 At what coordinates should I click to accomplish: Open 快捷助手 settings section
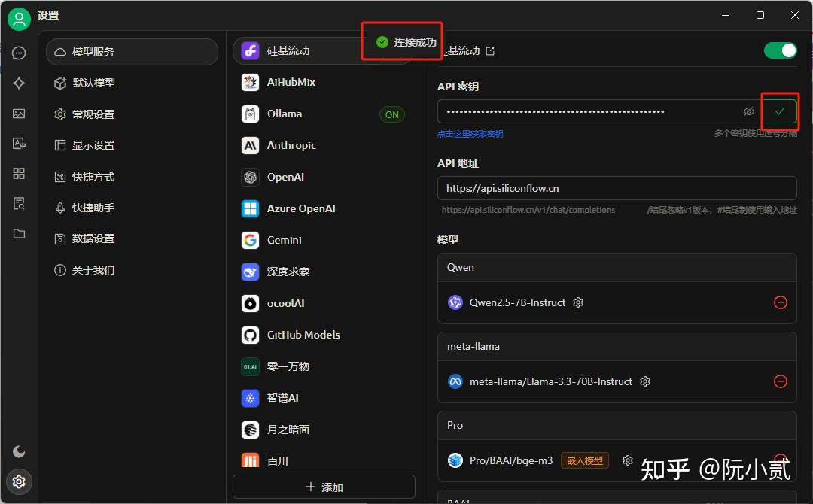tap(132, 208)
